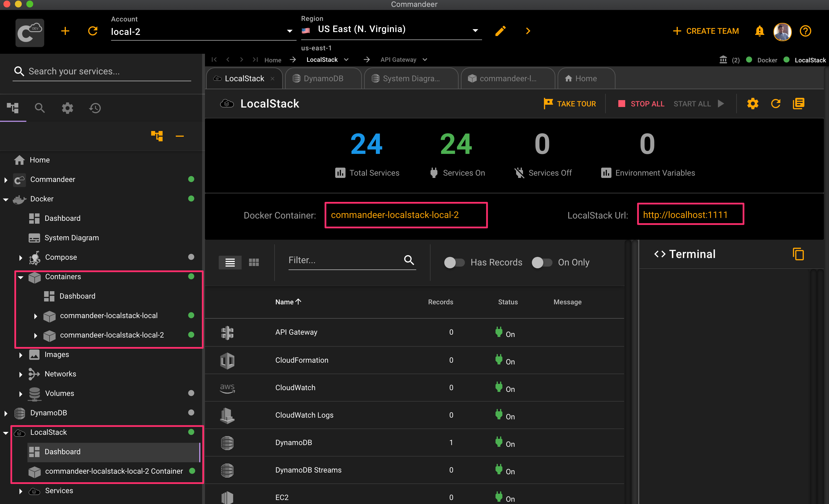Select the search sidebar tab icon
The height and width of the screenshot is (504, 829).
pos(40,108)
